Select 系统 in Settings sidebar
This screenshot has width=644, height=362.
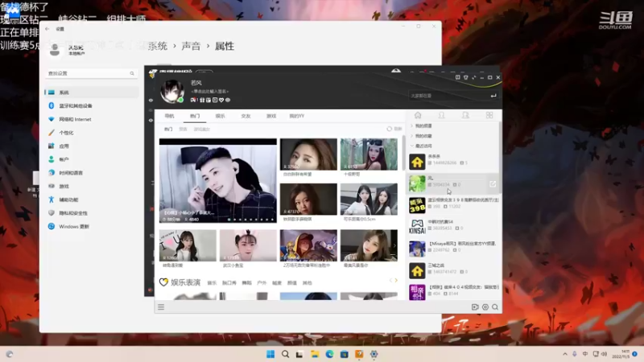(x=92, y=93)
